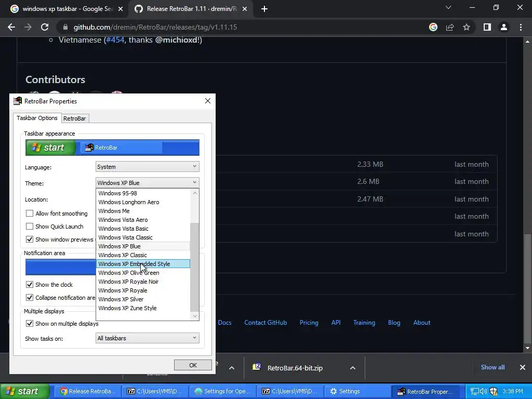The height and width of the screenshot is (399, 532).
Task: Click RetroBar item in taskbar preview
Action: point(121,148)
